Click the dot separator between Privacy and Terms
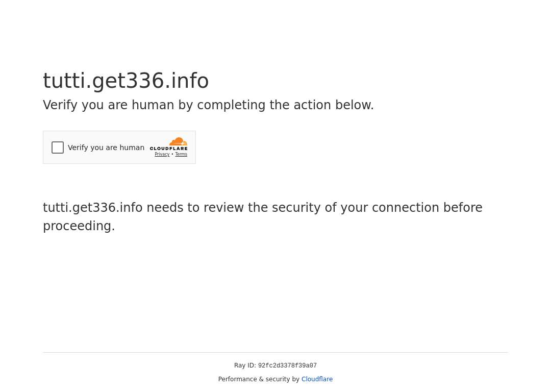 172,154
